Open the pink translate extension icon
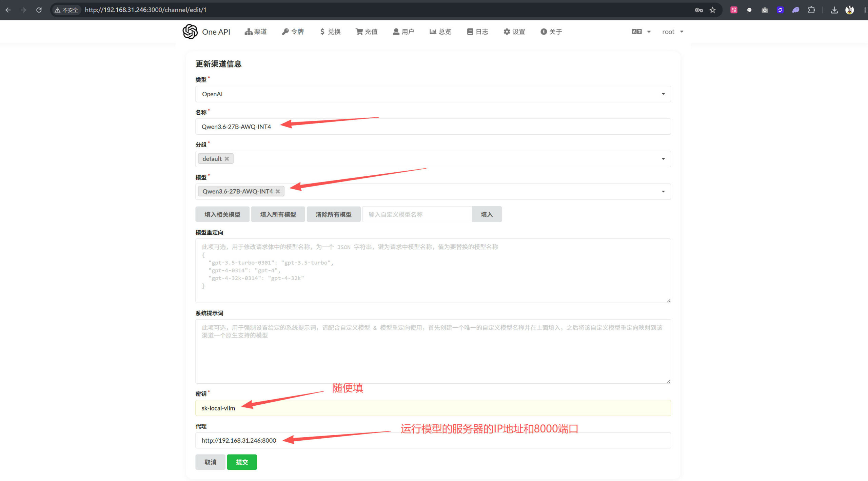868x481 pixels. click(734, 10)
